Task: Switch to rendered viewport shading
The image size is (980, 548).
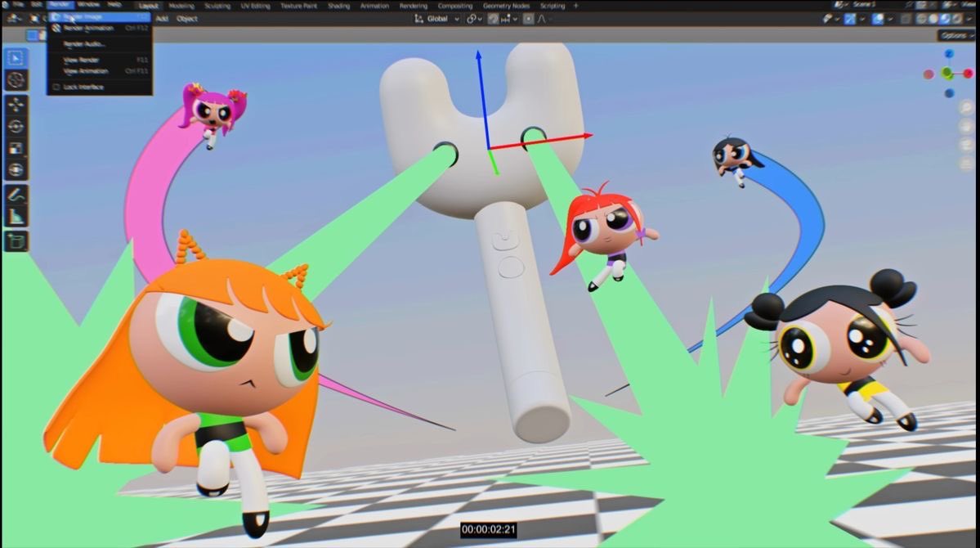Action: point(957,19)
